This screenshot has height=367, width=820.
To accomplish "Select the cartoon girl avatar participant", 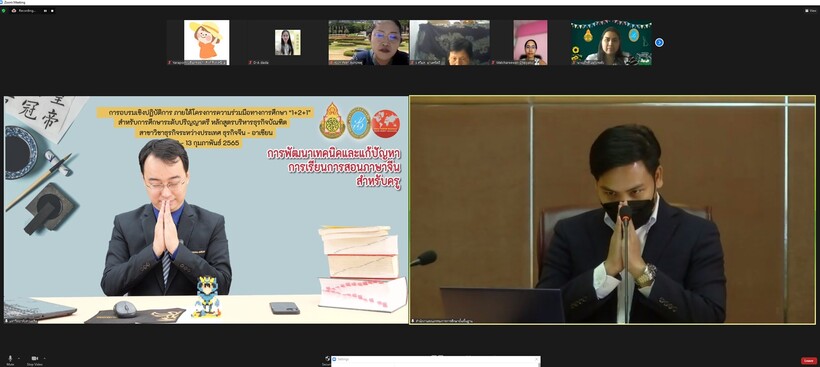I will pos(207,42).
